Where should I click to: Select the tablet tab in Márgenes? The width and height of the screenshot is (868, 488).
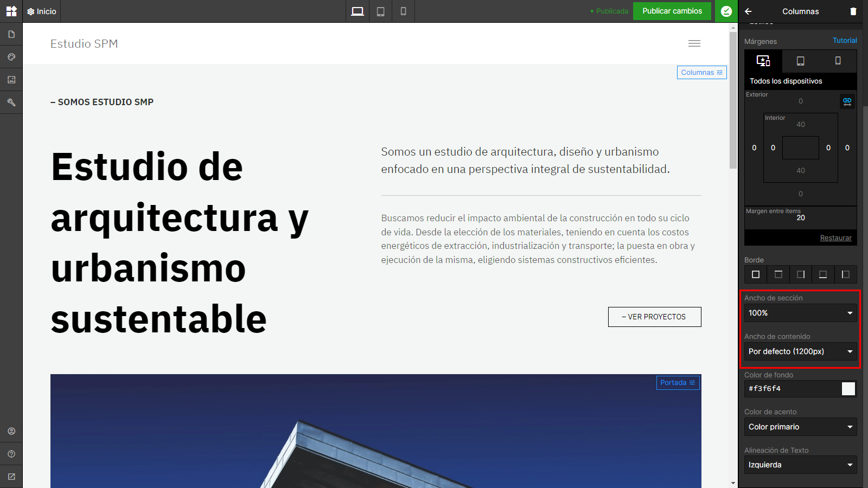[801, 61]
